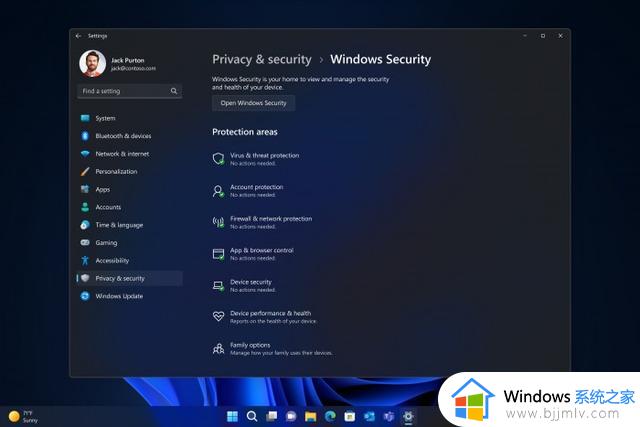The image size is (640, 427).
Task: Open Firewall & network protection
Action: click(262, 222)
